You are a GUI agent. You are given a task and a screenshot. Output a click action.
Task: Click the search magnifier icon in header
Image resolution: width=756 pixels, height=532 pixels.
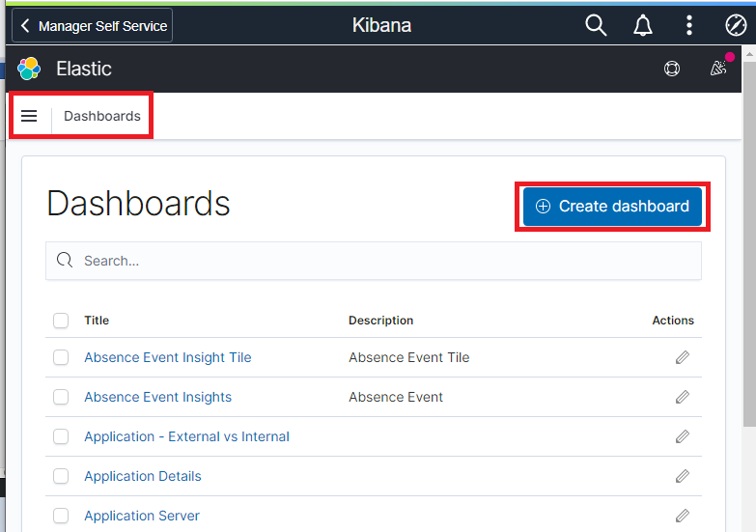(596, 26)
